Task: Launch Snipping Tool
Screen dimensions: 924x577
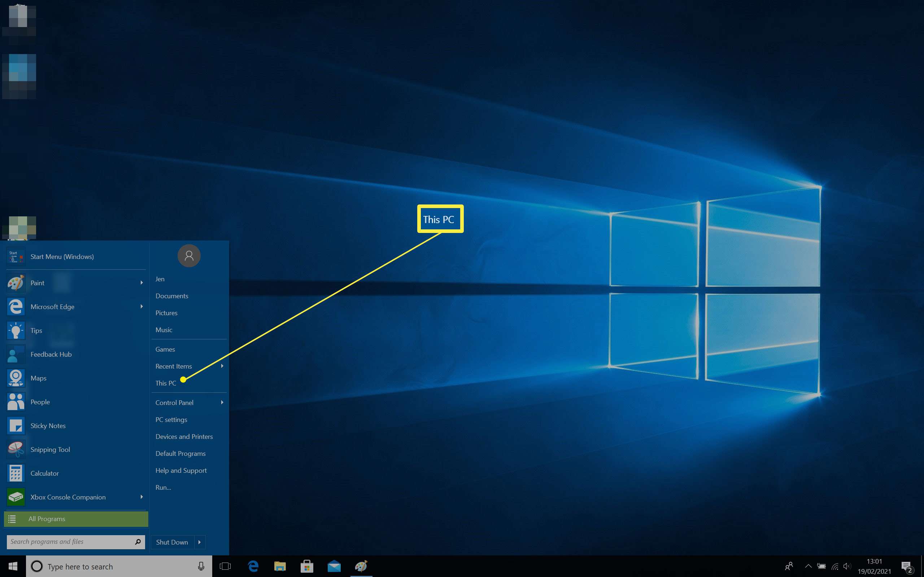Action: click(49, 449)
